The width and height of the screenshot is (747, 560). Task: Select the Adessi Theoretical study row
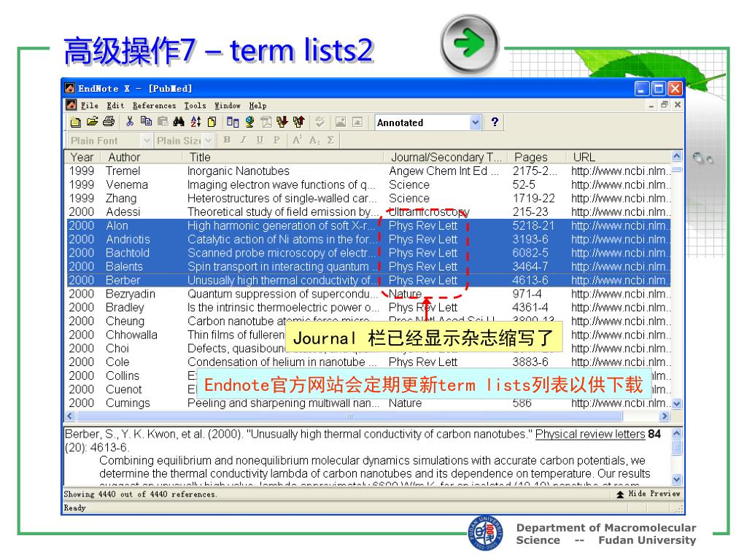(x=368, y=212)
